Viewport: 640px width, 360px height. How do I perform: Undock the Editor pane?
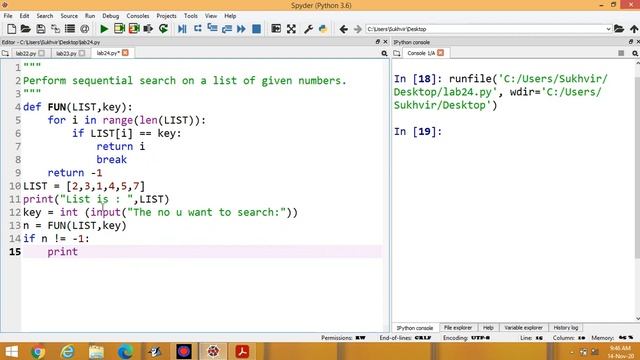point(378,42)
